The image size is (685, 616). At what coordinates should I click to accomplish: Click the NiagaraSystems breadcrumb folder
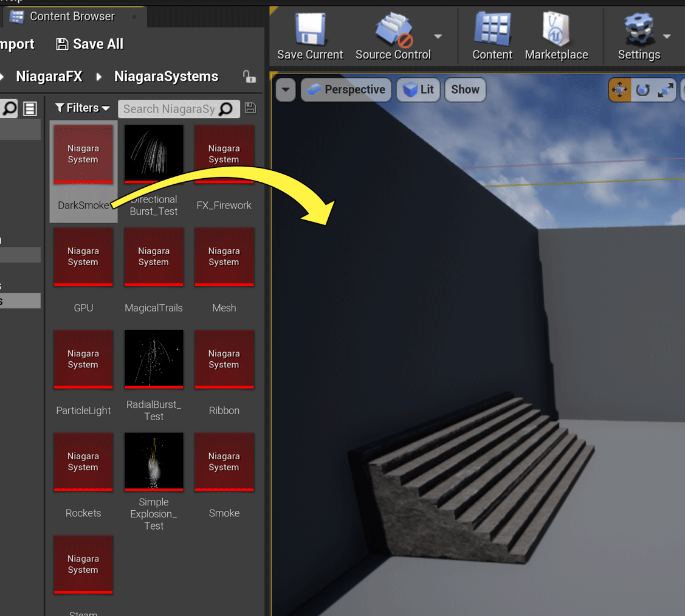pyautogui.click(x=166, y=77)
